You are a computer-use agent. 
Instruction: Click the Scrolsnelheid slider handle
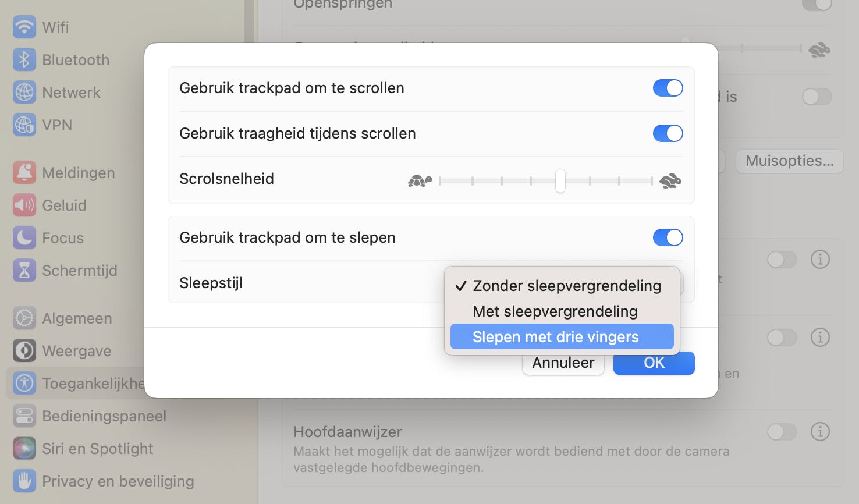coord(560,181)
